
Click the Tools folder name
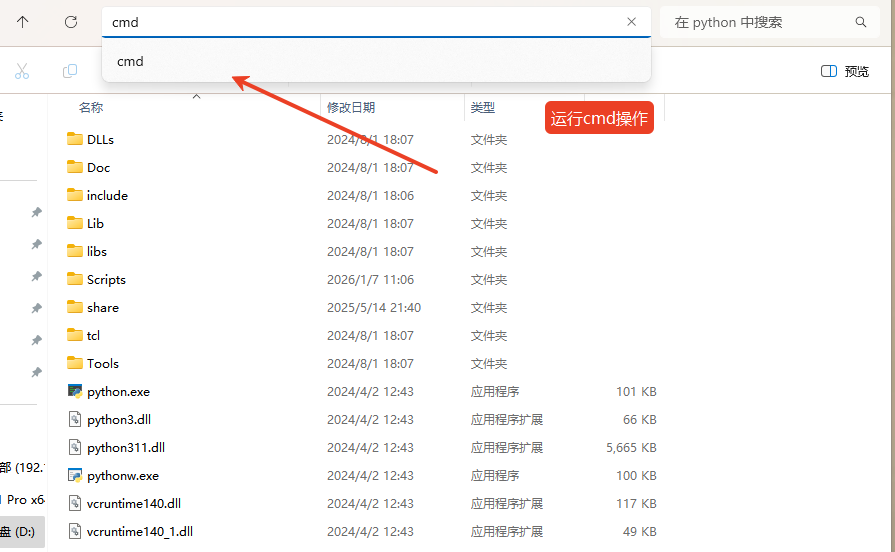click(103, 363)
